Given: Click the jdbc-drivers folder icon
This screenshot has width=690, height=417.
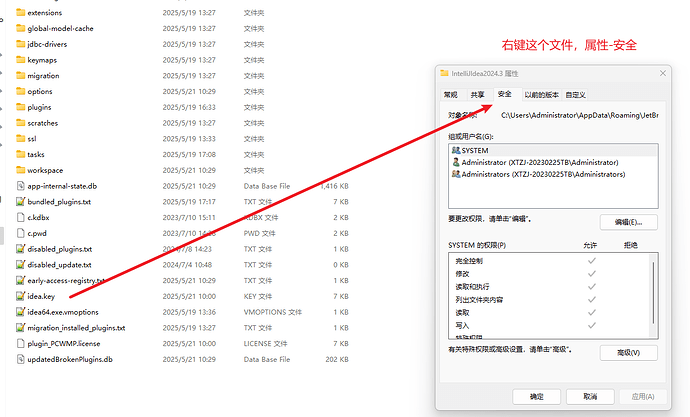Looking at the screenshot, I should coord(20,44).
